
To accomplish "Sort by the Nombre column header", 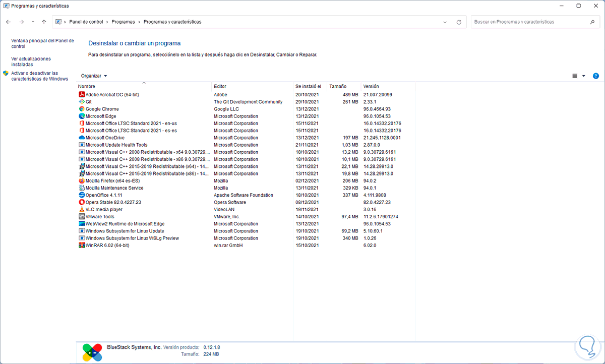I will point(144,87).
